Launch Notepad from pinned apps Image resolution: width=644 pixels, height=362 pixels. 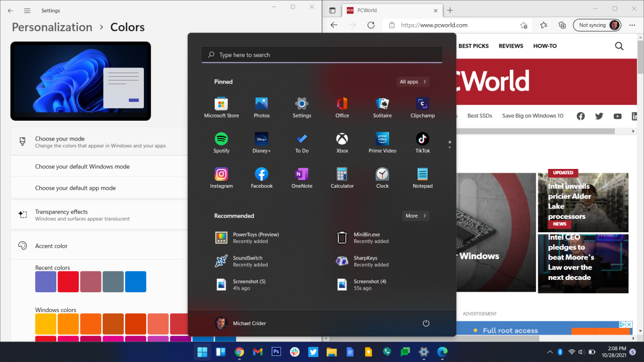coord(422,179)
